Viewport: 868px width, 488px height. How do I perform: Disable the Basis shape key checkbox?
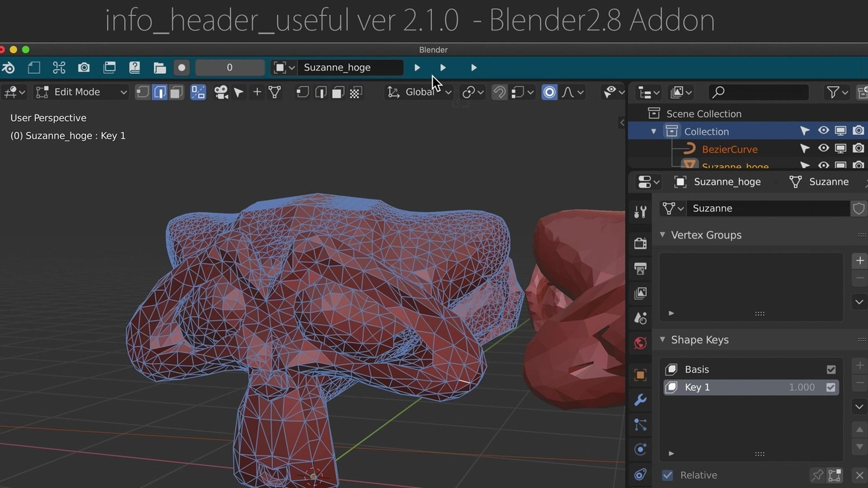tap(831, 369)
